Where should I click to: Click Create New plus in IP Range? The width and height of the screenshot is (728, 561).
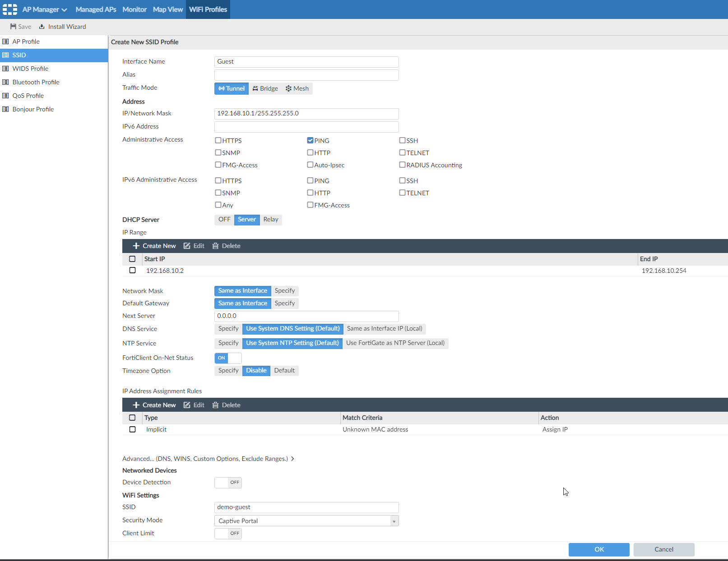point(136,246)
